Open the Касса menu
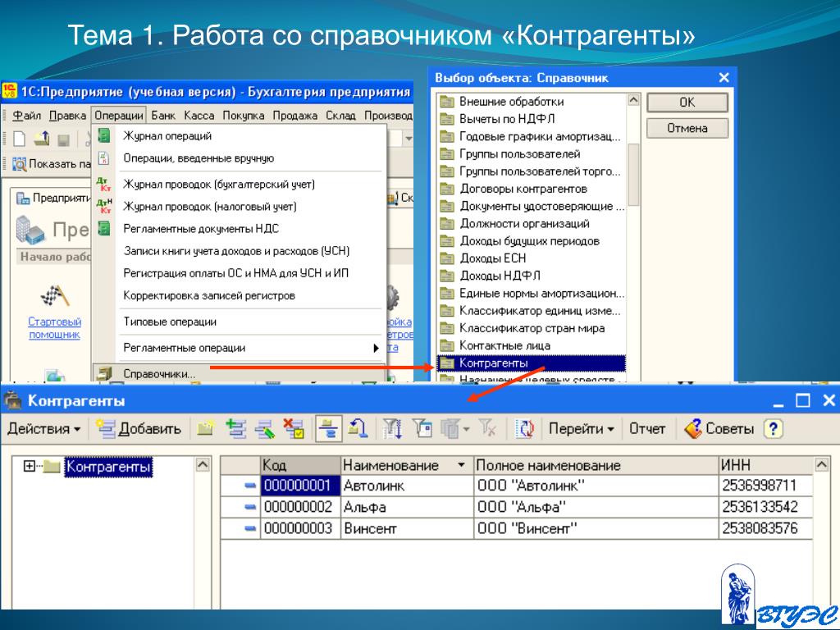 [x=199, y=115]
